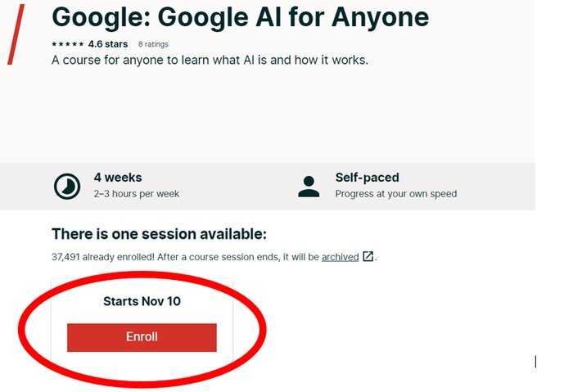
Task: Click the Google AI for Anyone title
Action: (x=241, y=17)
